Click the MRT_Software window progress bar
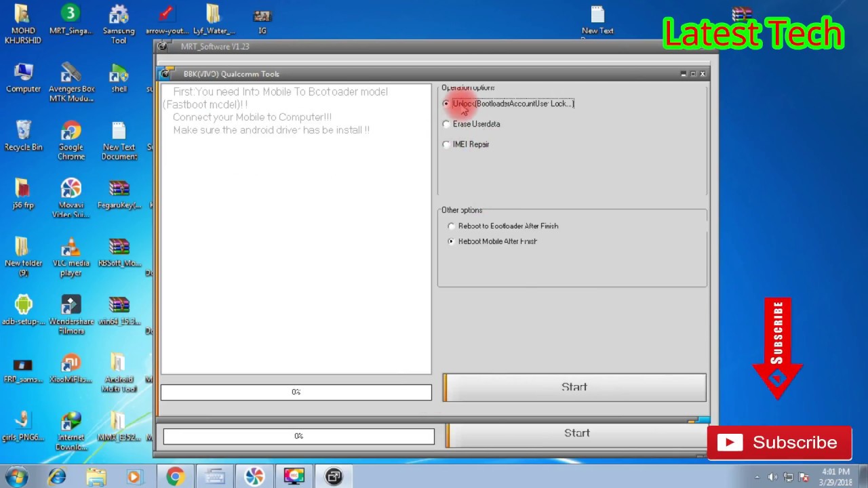Viewport: 868px width, 488px height. click(x=299, y=436)
